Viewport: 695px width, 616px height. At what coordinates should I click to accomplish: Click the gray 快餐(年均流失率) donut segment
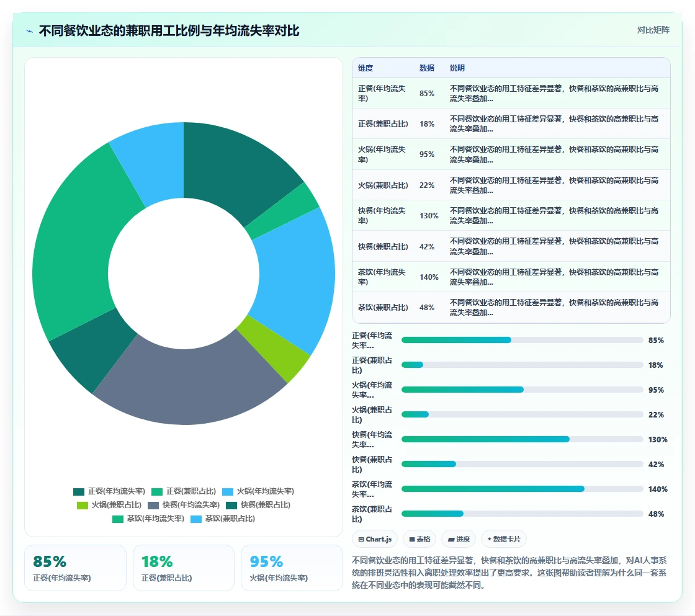[x=189, y=386]
